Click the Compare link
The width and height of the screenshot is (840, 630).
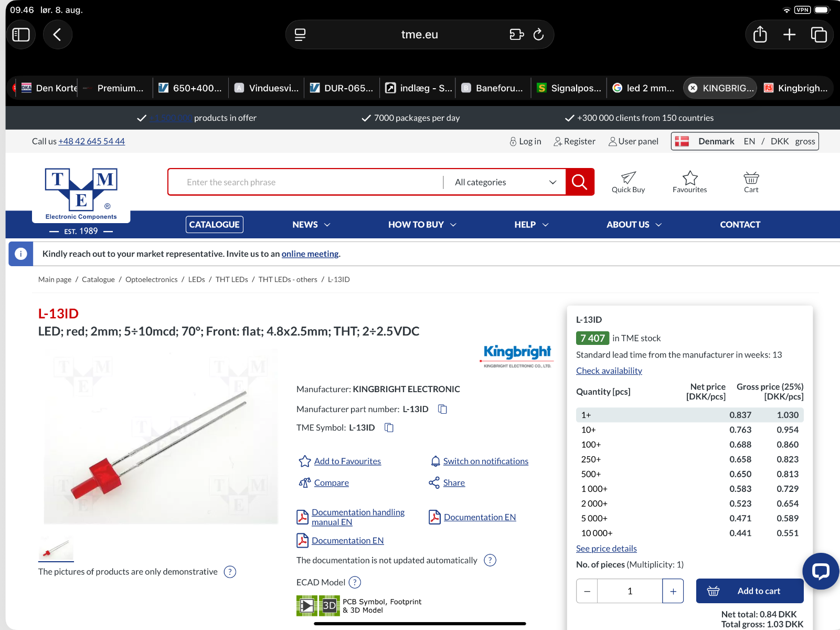coord(332,482)
